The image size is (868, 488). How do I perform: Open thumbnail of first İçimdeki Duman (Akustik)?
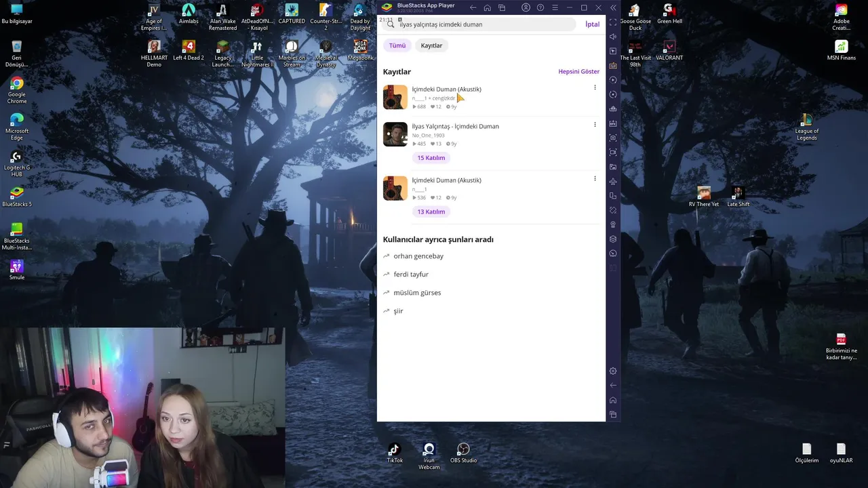pos(395,97)
